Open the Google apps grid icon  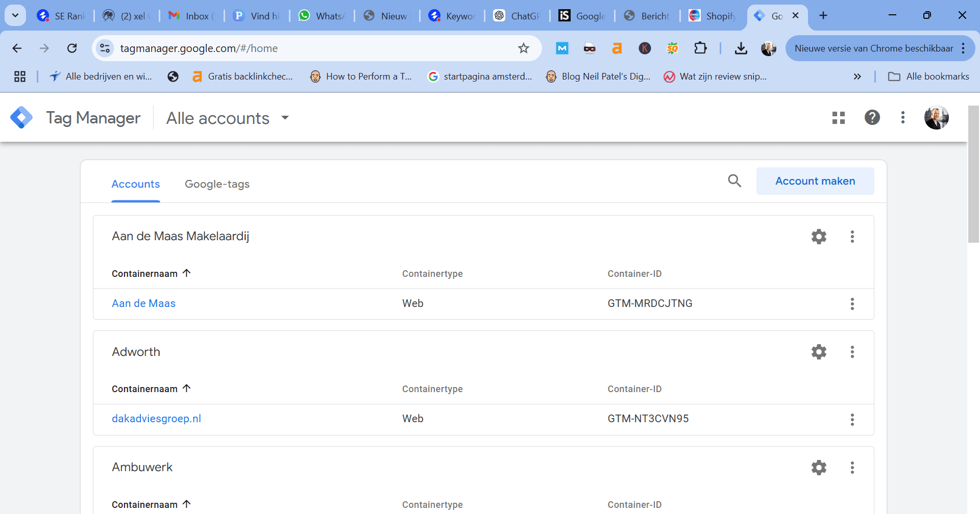click(x=838, y=118)
